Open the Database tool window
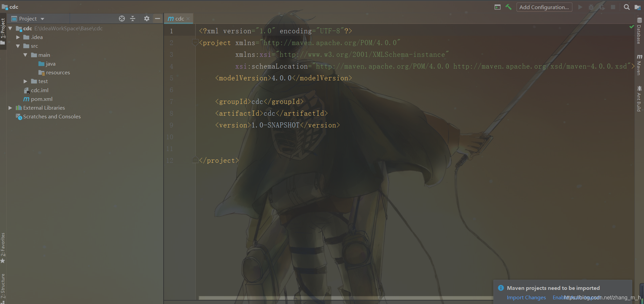 click(639, 31)
